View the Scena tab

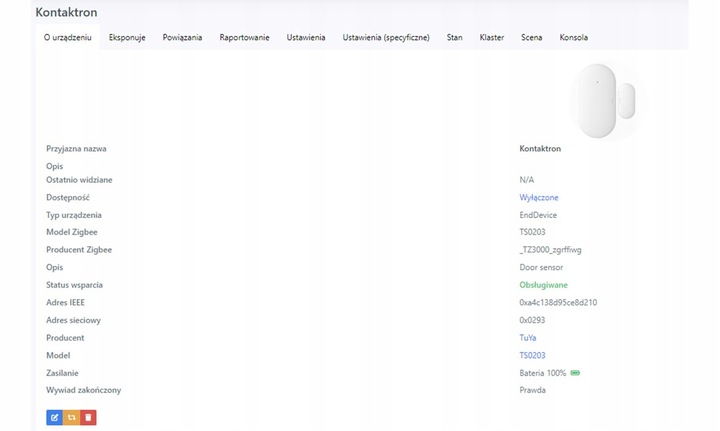(531, 38)
